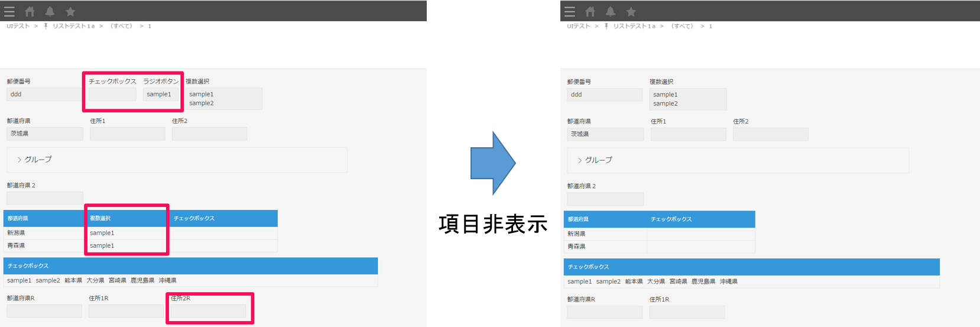Click 住所2R input in left screenshot

208,311
